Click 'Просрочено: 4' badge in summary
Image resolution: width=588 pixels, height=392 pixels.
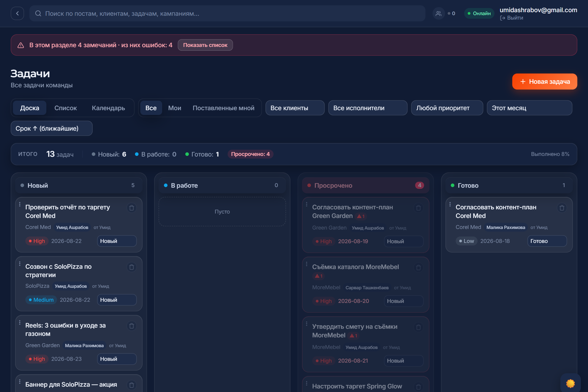250,154
